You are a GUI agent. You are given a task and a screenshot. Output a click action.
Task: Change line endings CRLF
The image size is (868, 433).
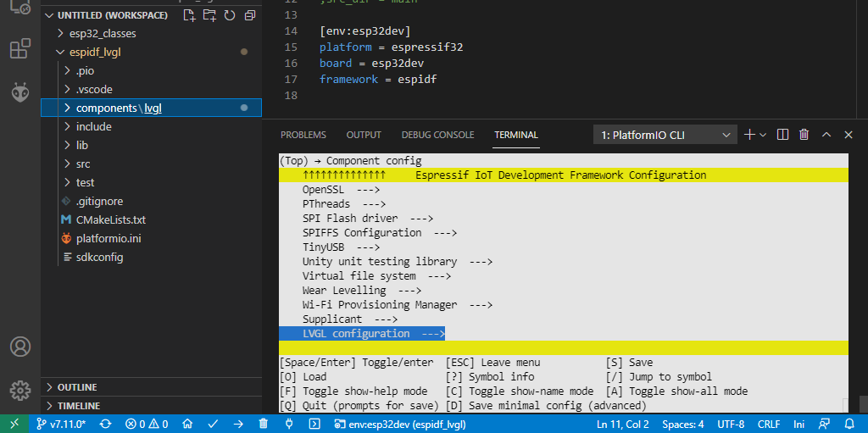click(x=769, y=425)
